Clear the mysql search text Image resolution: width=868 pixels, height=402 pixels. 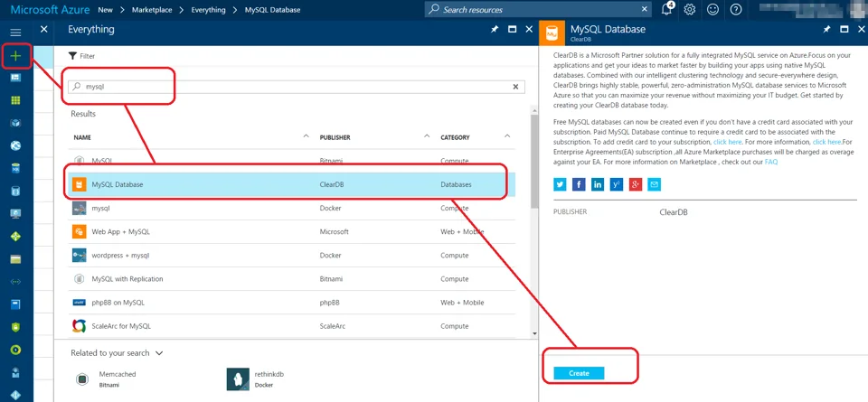[x=515, y=87]
